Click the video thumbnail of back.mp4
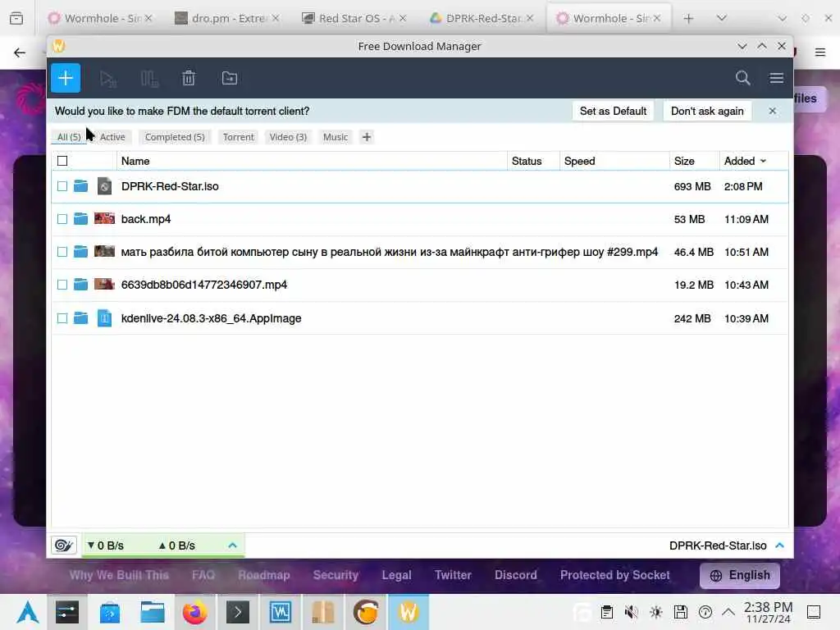Screen dimensions: 840x630 click(x=104, y=218)
